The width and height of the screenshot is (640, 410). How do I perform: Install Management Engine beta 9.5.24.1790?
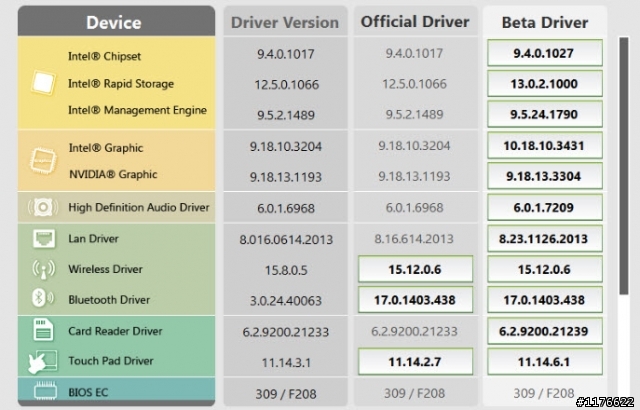[544, 114]
